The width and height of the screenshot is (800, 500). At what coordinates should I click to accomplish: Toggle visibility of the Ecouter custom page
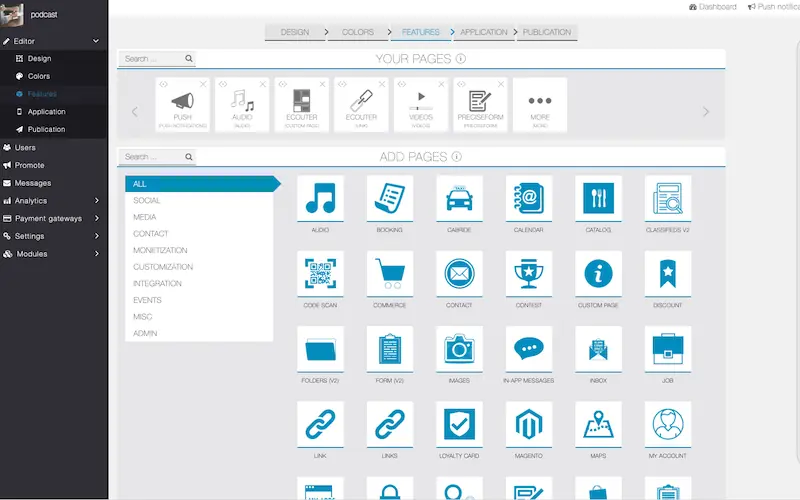tap(283, 84)
